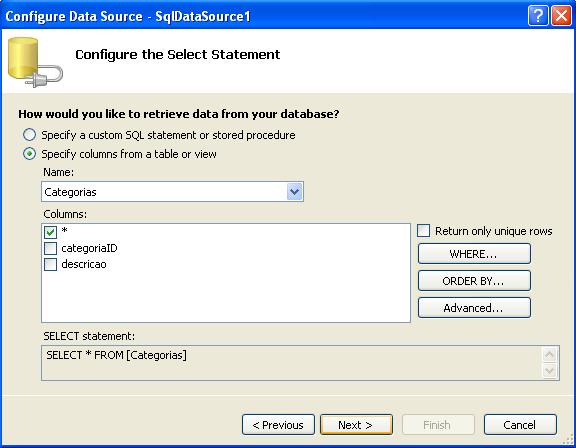Image resolution: width=576 pixels, height=448 pixels.
Task: Open the ORDER BY dialog
Action: (474, 281)
